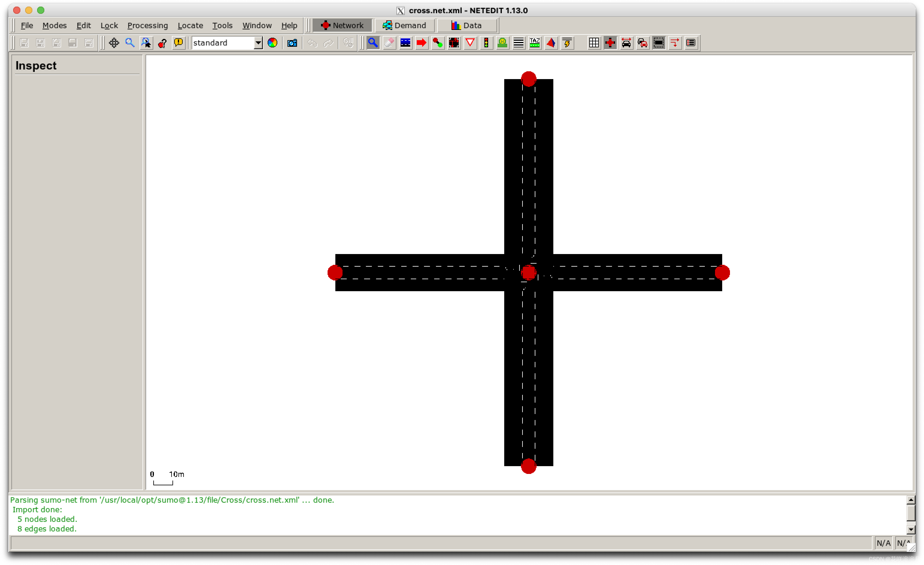The image size is (924, 565).
Task: Toggle show demand elements two-cars option
Action: pos(642,43)
